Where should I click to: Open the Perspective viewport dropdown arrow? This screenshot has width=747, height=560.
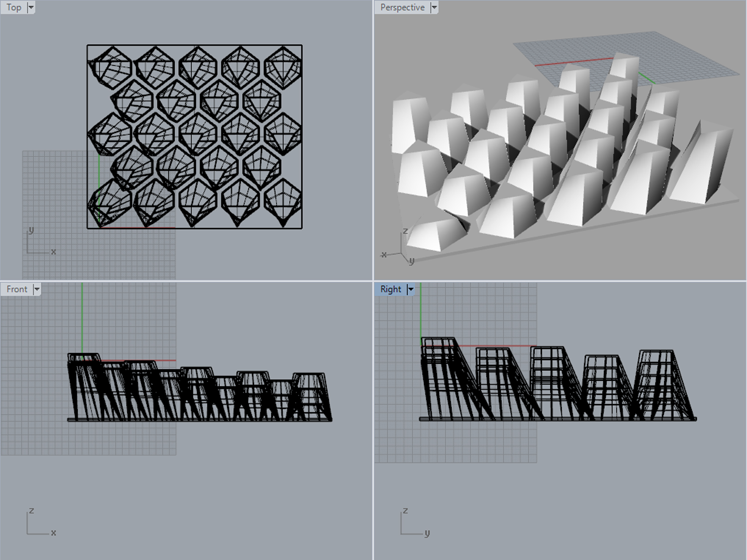pyautogui.click(x=434, y=7)
